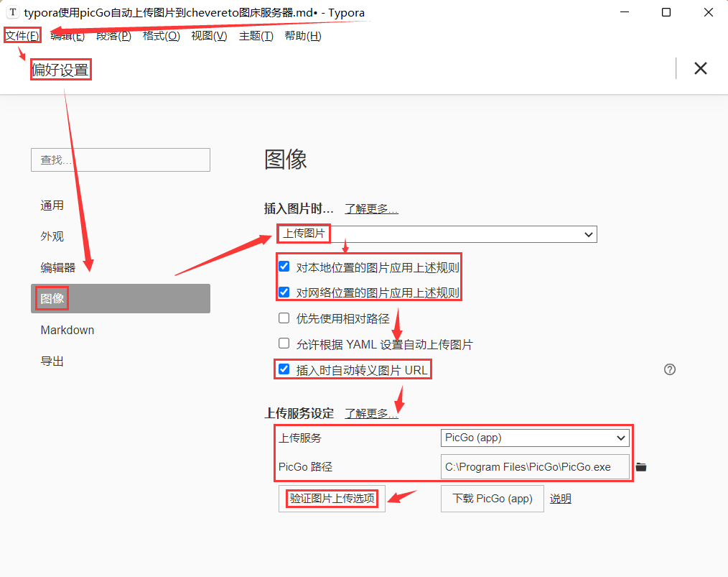This screenshot has height=577, width=728.
Task: Maximize the Typora window
Action: (666, 12)
